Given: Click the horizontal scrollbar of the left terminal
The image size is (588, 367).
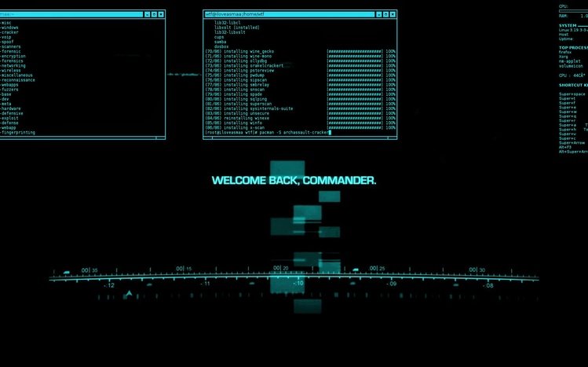Looking at the screenshot, I should (x=82, y=138).
